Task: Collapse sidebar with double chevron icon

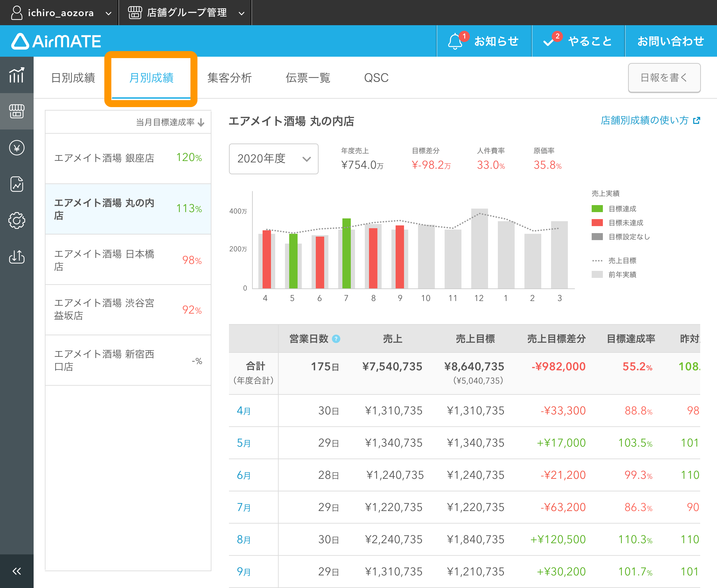Action: pos(17,571)
